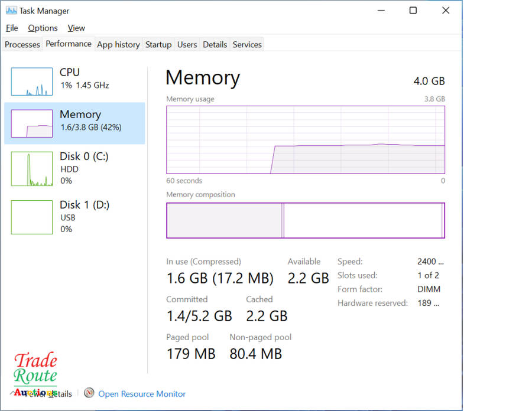
Task: Select the Memory usage sidebar thumbnail
Action: 32,123
